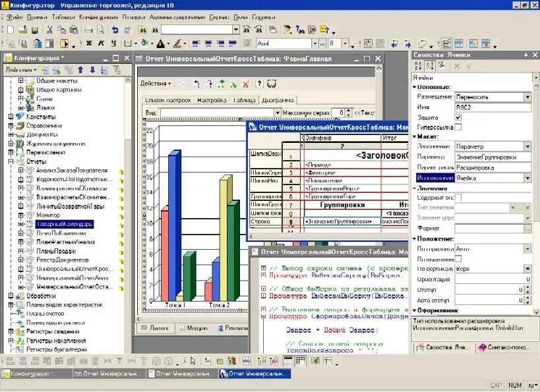Switch to the Настройка tab in the form
This screenshot has height=392, width=540.
[x=212, y=100]
